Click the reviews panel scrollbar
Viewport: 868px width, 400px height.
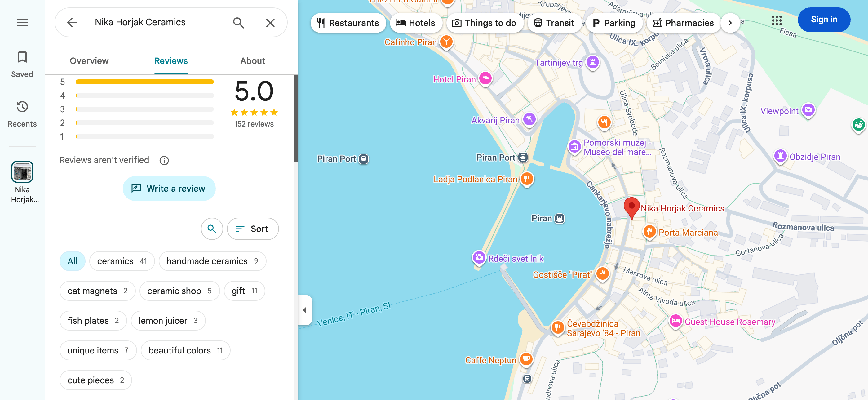coord(295,119)
